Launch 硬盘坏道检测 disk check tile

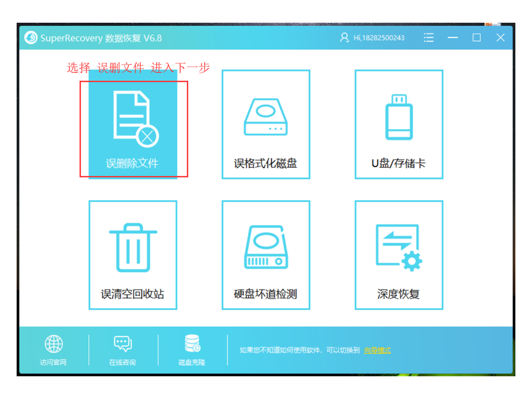pos(265,255)
